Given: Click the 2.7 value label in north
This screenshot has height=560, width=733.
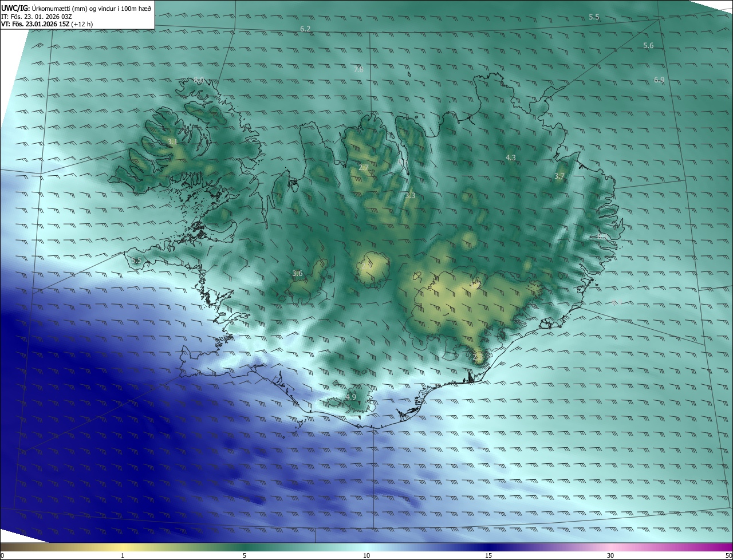Looking at the screenshot, I should click(364, 168).
